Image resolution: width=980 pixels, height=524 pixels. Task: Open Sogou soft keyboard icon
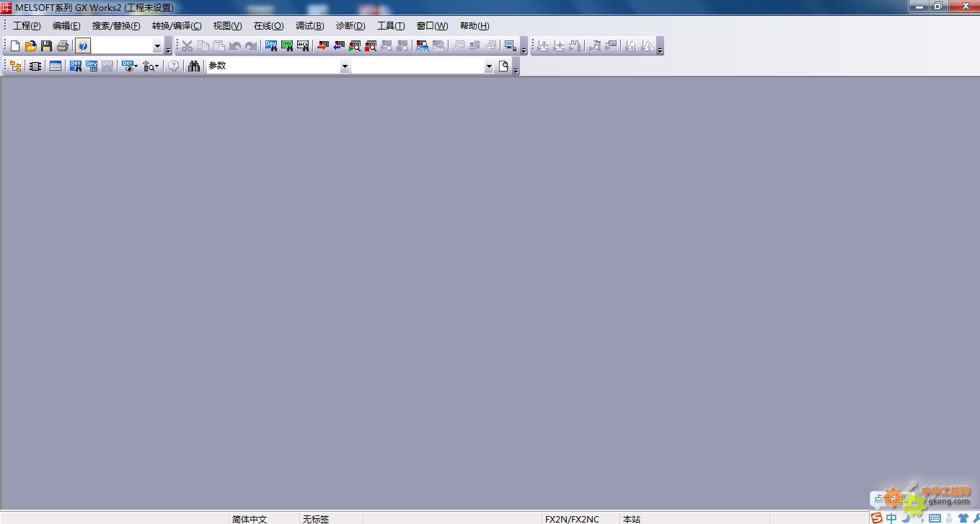pyautogui.click(x=935, y=518)
